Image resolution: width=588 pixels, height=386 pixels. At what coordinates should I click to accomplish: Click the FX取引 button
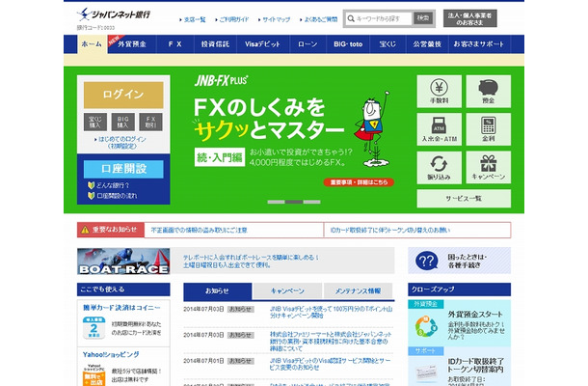[x=150, y=122]
